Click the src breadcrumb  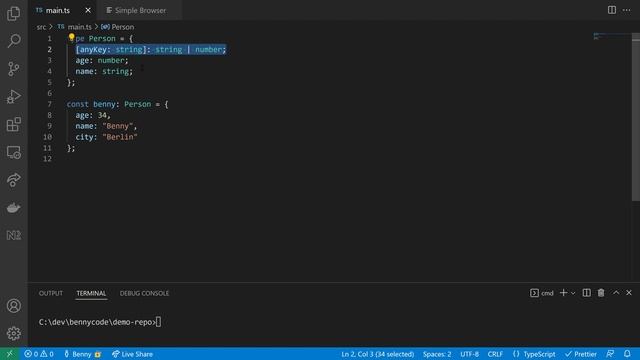(x=41, y=27)
